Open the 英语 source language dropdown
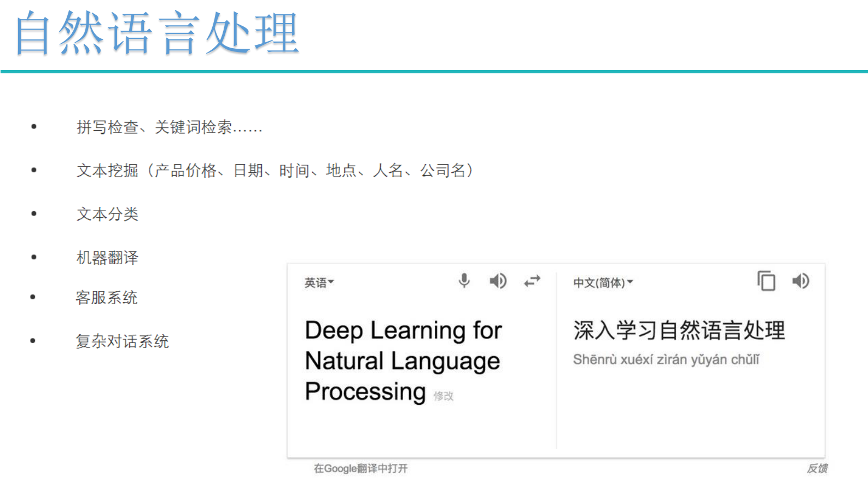Screen dimensions: 868x488 point(319,283)
